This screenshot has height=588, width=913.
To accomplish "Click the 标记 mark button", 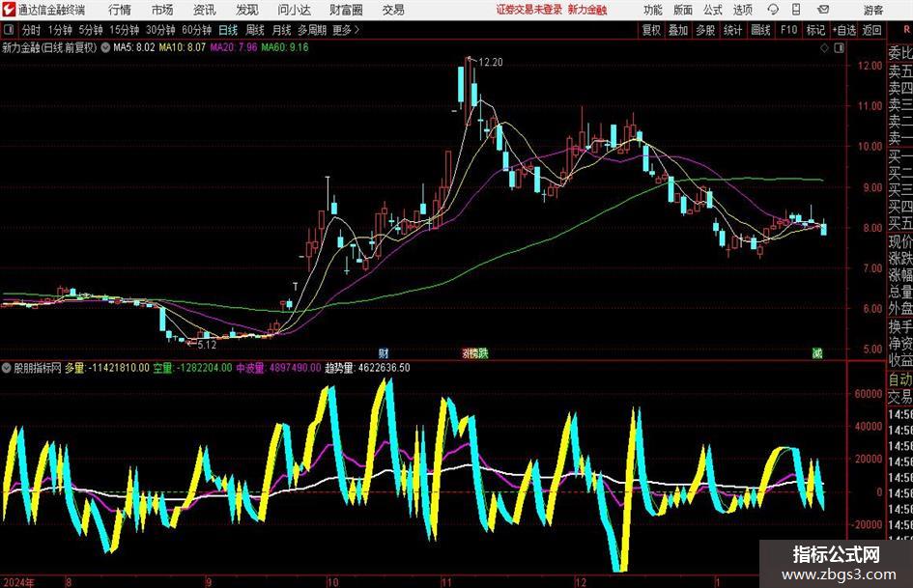I will (815, 30).
